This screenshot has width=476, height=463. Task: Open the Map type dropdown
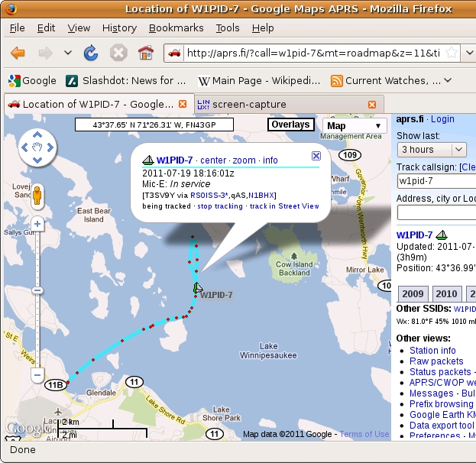pos(355,126)
